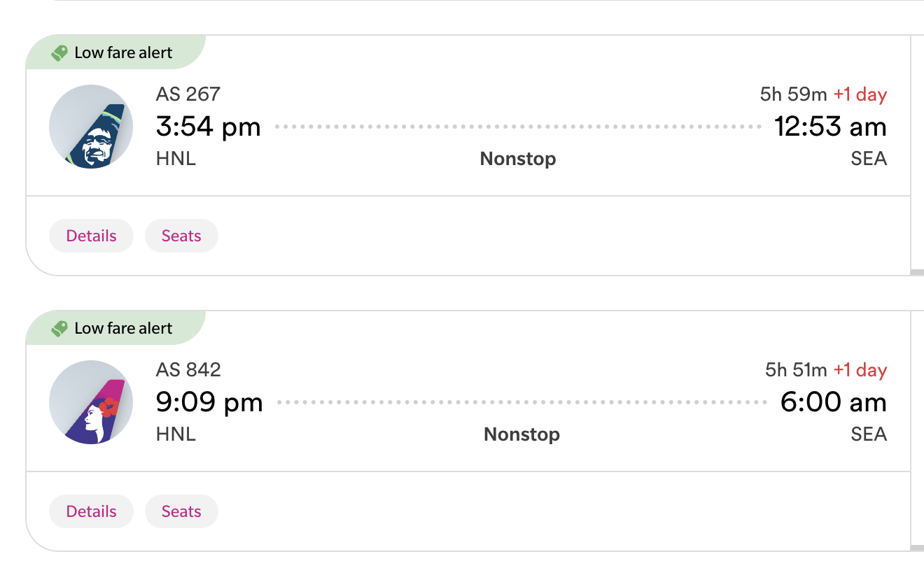Select the 3:54 pm departure time
The height and width of the screenshot is (575, 924).
pyautogui.click(x=208, y=127)
